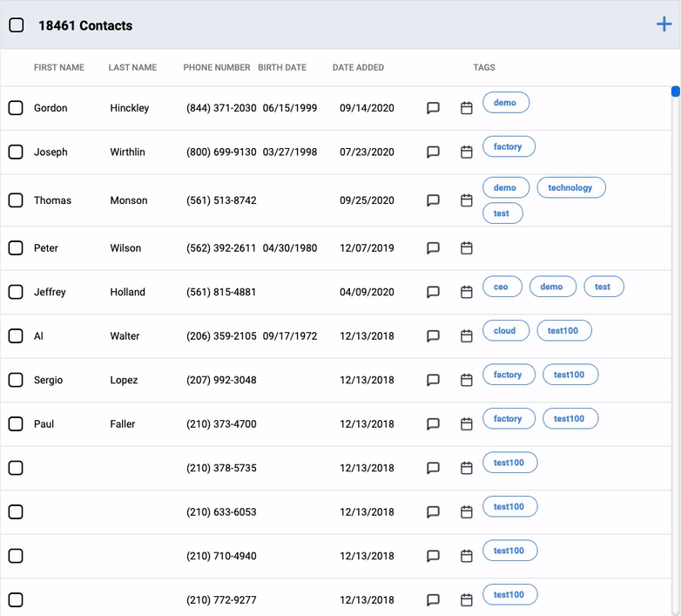
Task: Open calendar icon for (210) 633-6053 row
Action: tap(467, 512)
